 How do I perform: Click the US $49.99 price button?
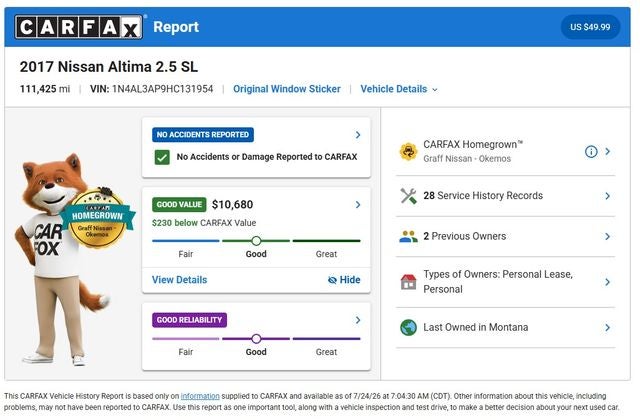tap(590, 27)
